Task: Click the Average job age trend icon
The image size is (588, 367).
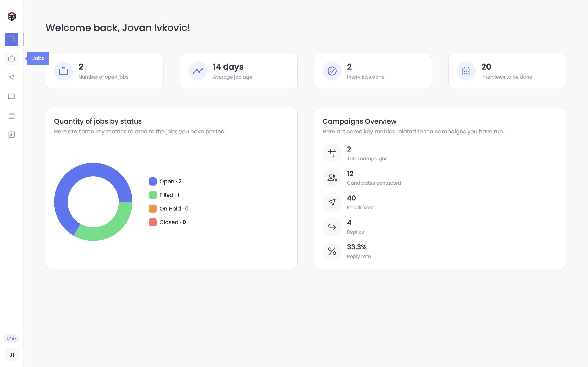Action: click(x=198, y=71)
